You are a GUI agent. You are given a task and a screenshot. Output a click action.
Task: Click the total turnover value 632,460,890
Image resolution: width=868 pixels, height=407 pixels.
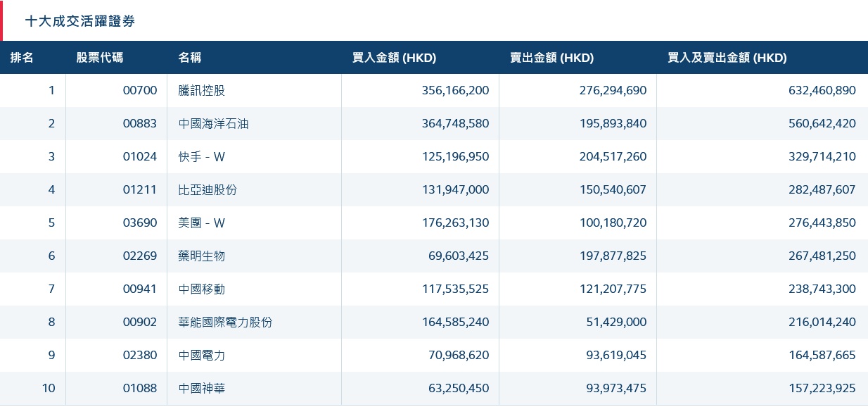[811, 90]
